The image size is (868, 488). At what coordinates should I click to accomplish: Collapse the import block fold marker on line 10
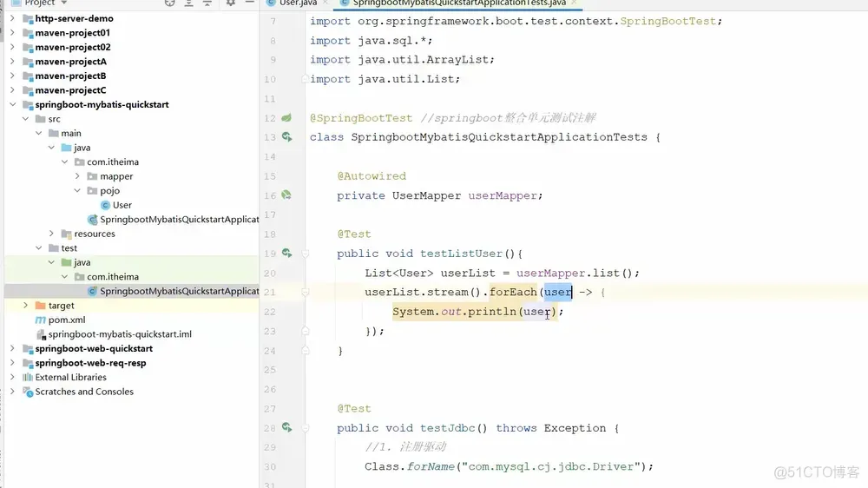(x=305, y=79)
